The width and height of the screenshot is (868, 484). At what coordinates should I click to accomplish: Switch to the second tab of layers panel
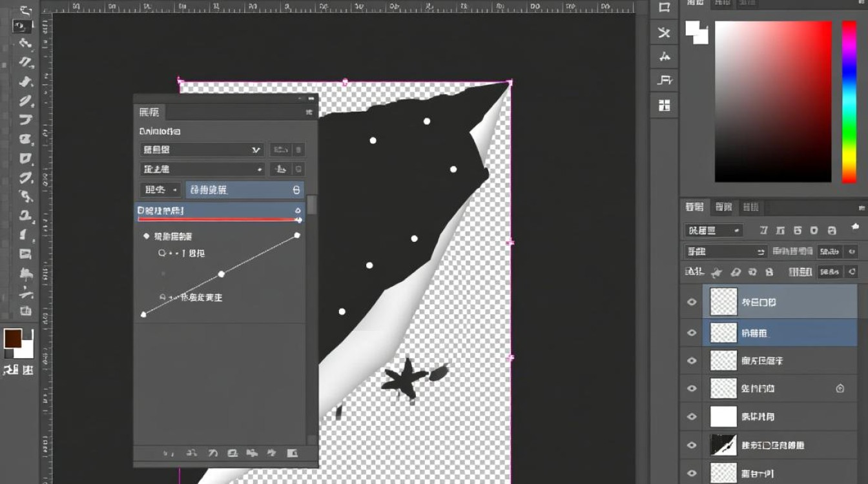pos(723,207)
